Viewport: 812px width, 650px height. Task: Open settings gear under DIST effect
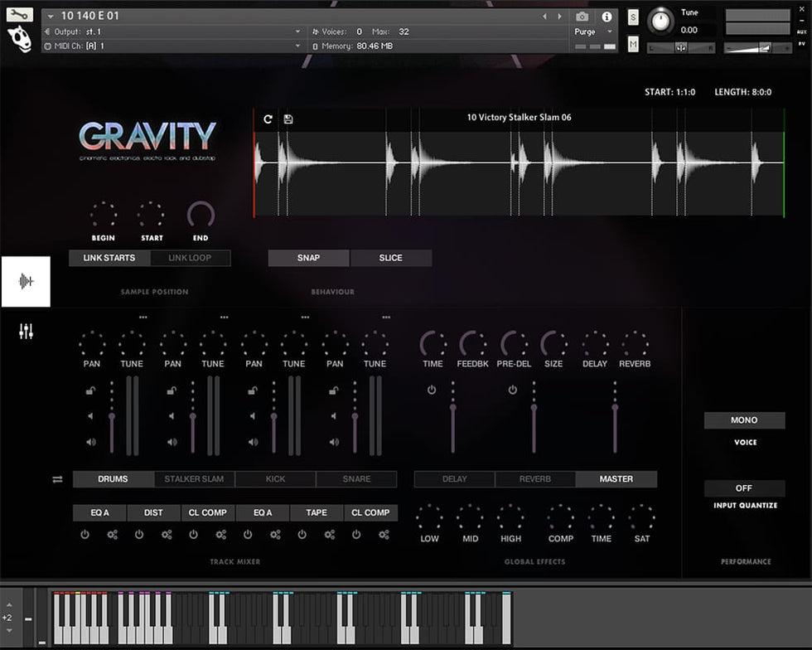coord(167,535)
